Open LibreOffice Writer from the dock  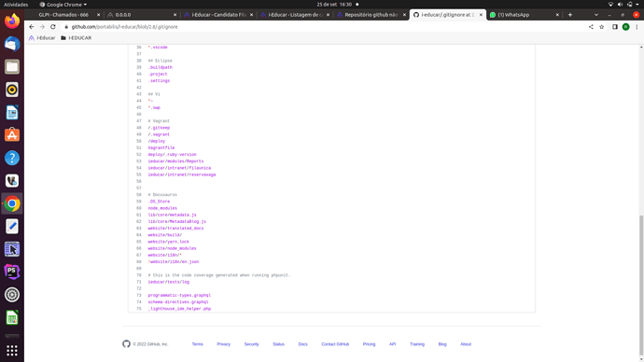click(12, 113)
